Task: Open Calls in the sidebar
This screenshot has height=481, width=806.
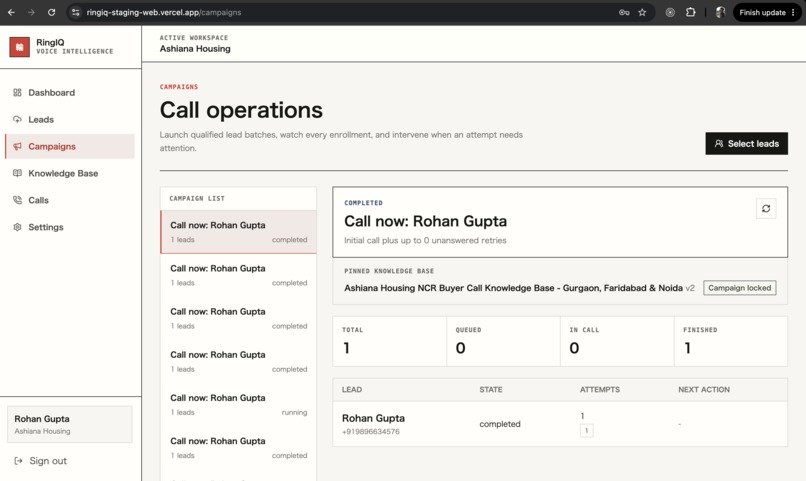Action: point(70,200)
